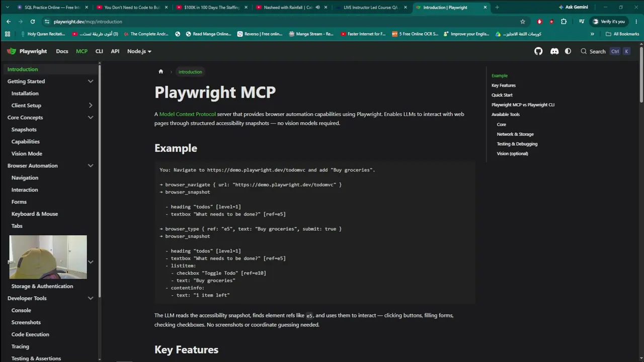
Task: Open the Playwright GitHub repository icon
Action: 538,51
